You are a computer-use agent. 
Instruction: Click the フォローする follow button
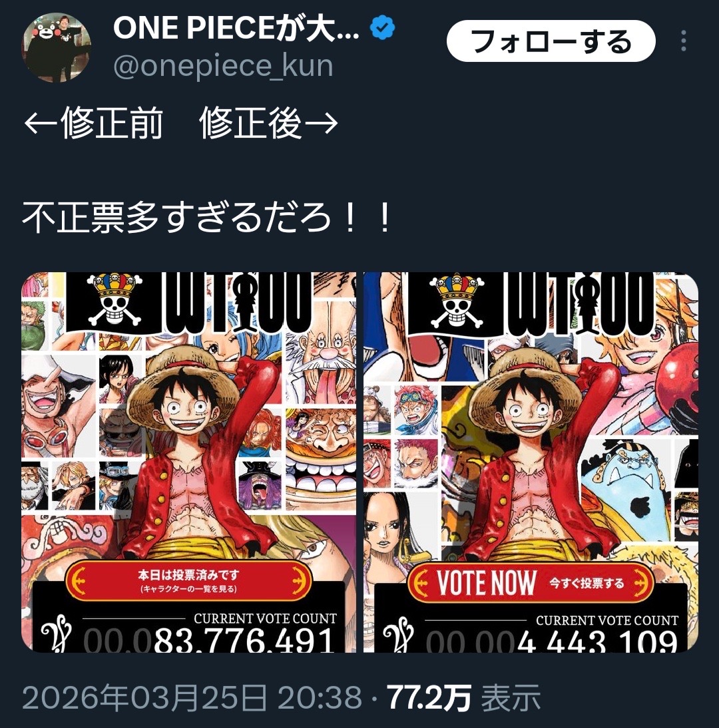pos(551,41)
